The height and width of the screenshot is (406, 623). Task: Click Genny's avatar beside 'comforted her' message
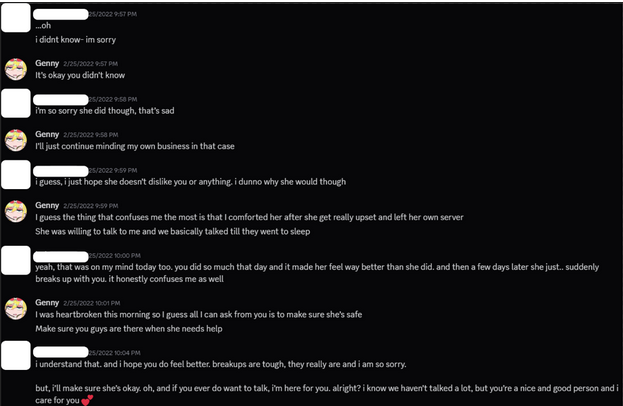[16, 211]
